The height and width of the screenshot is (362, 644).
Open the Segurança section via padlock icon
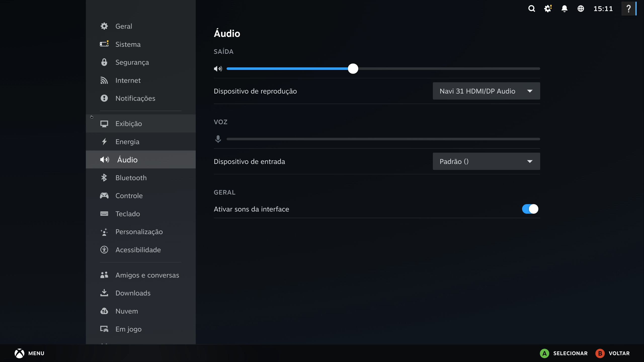pos(104,62)
